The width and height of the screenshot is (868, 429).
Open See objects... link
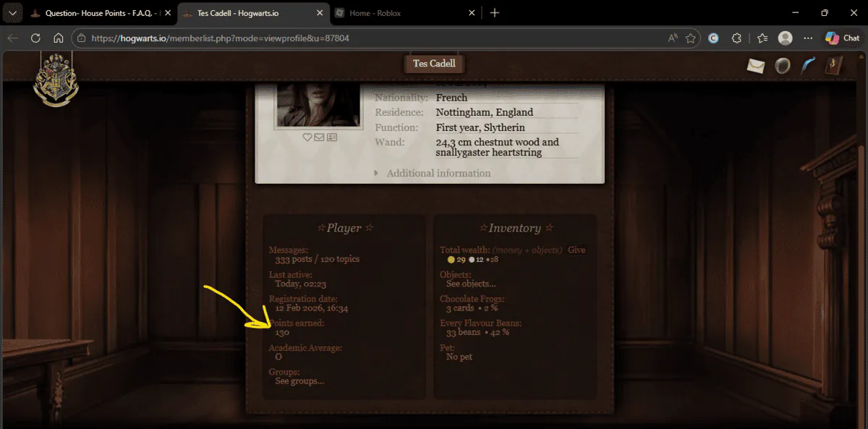[x=471, y=284]
